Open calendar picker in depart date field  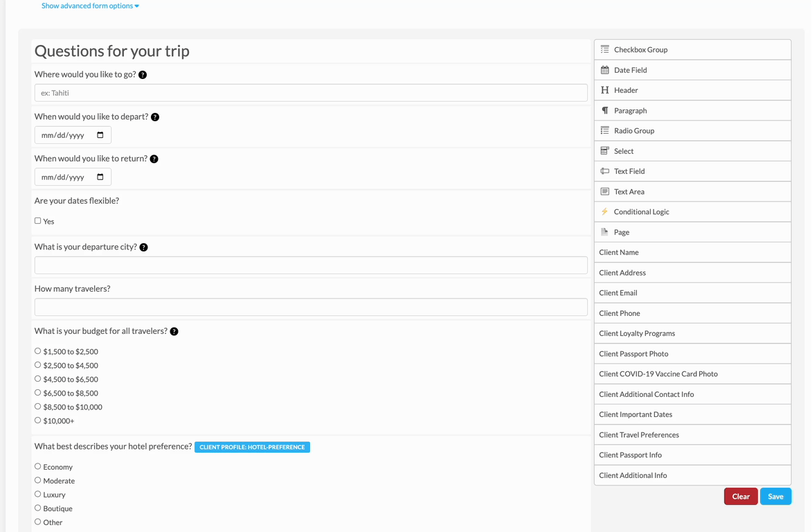(100, 135)
